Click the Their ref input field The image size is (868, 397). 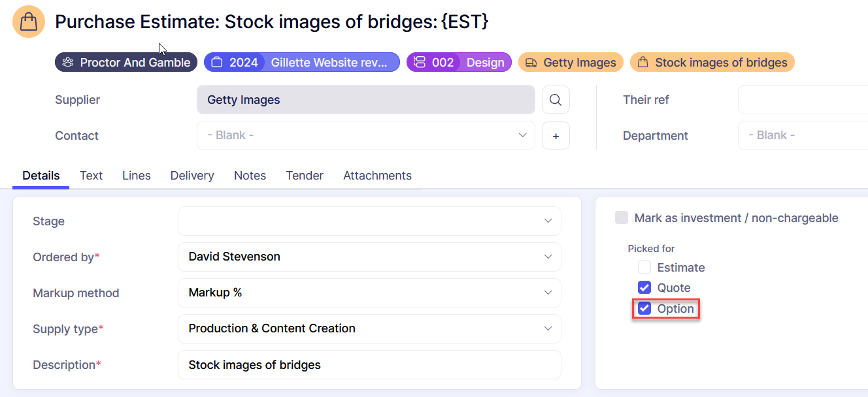tap(803, 100)
